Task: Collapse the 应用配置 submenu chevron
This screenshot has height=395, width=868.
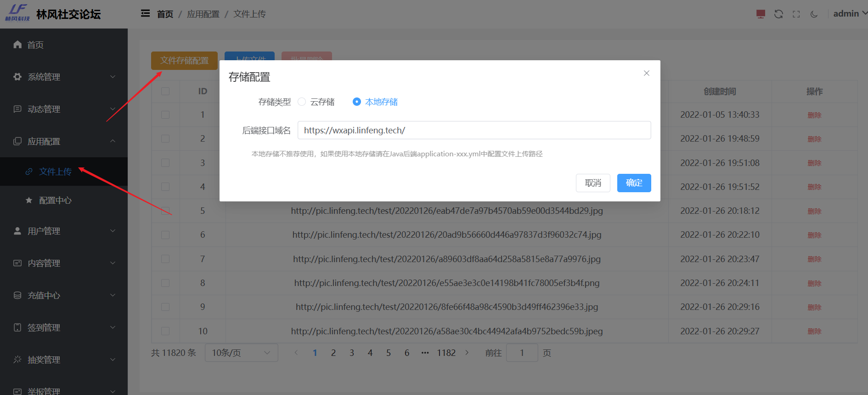Action: 113,141
